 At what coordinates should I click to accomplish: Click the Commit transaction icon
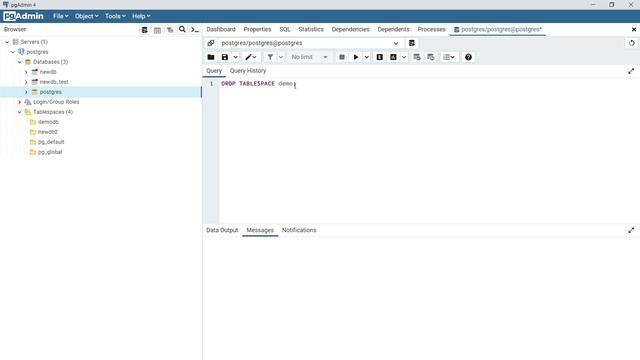pos(417,57)
